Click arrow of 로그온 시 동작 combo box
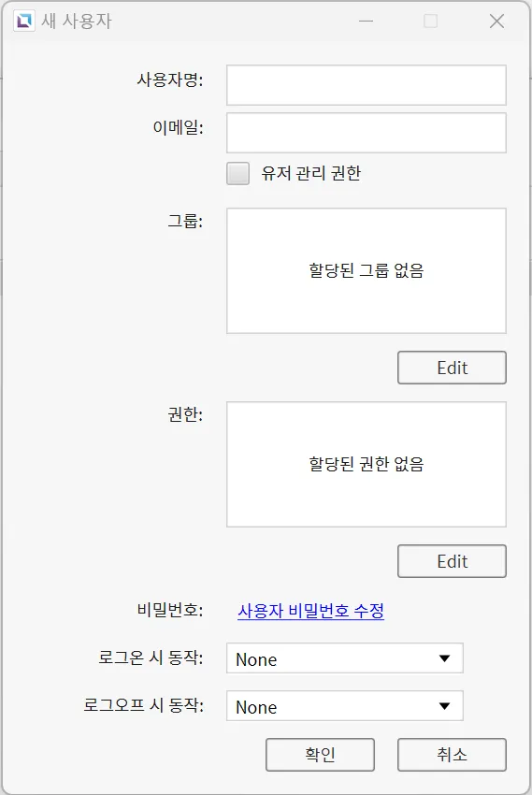The height and width of the screenshot is (795, 532). click(444, 658)
